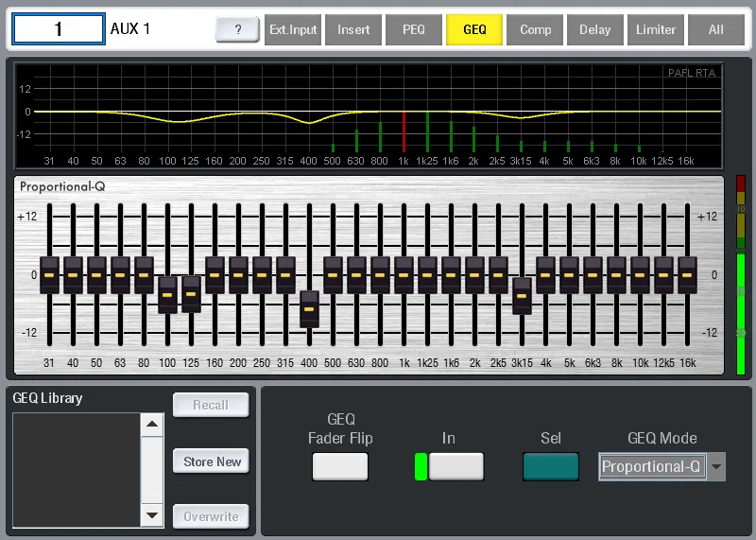Click the Recall library button
Screen dimensions: 756x540
pos(211,405)
